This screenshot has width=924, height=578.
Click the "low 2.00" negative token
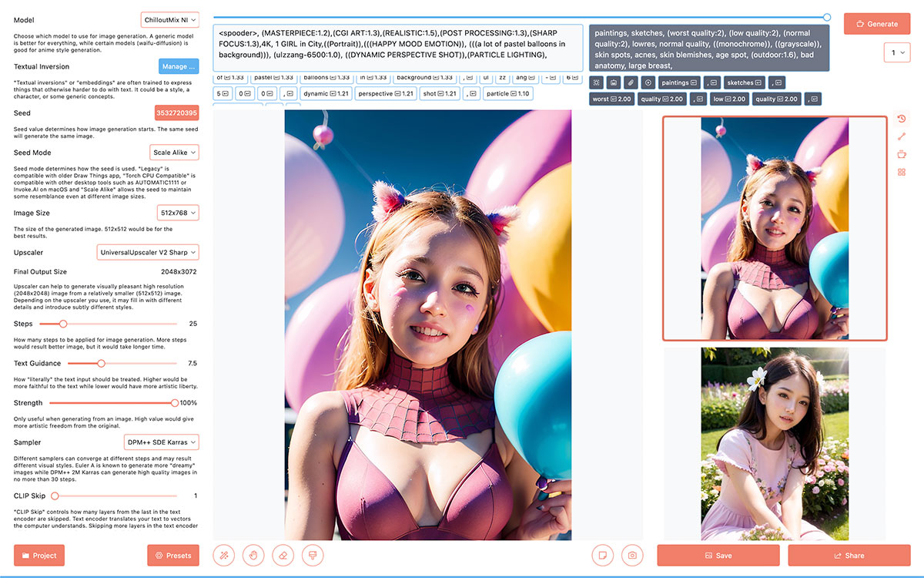(729, 99)
